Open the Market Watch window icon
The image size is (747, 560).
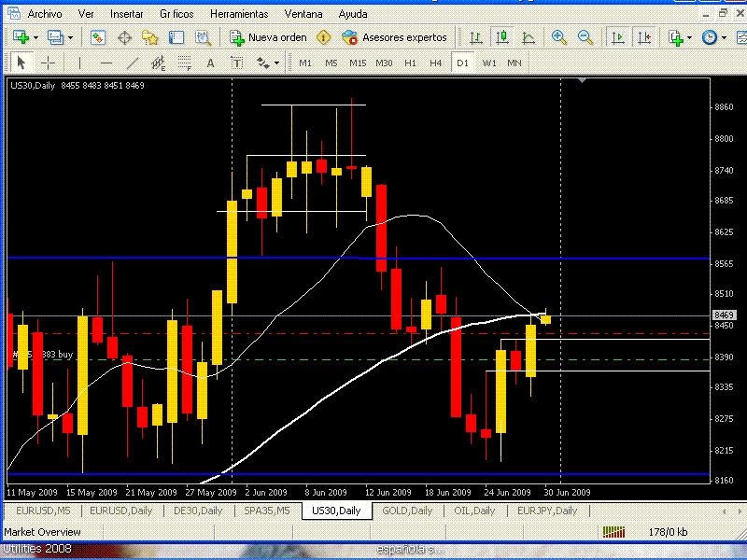coord(98,37)
